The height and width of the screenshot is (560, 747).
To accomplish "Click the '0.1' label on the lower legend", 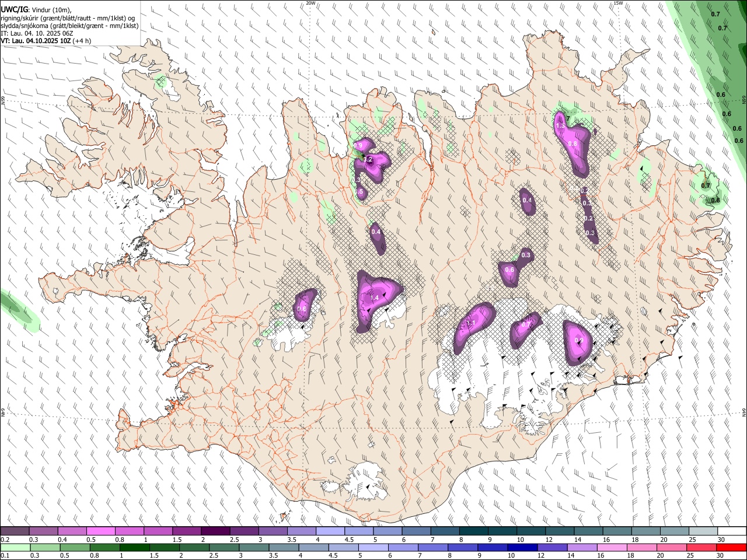I will pyautogui.click(x=5, y=555).
